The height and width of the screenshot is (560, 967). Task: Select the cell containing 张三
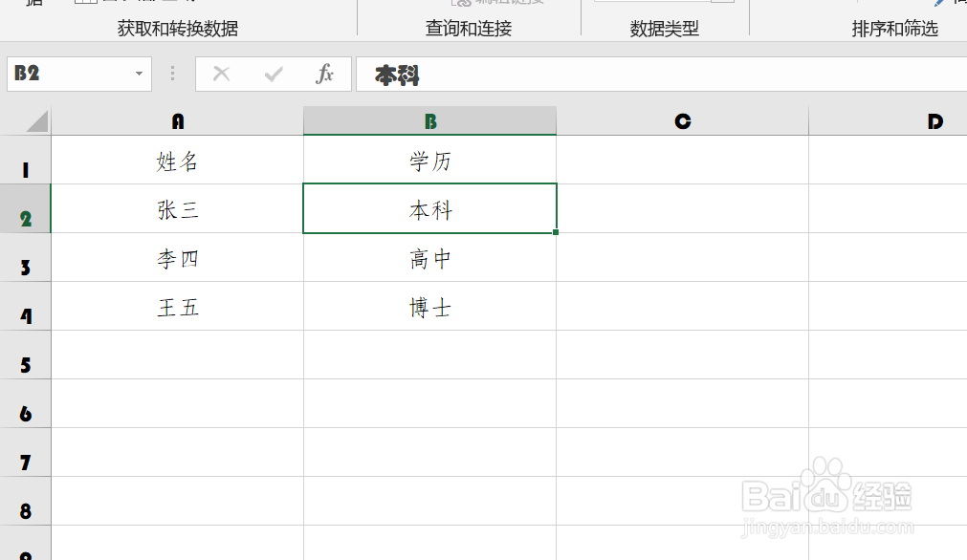[176, 208]
